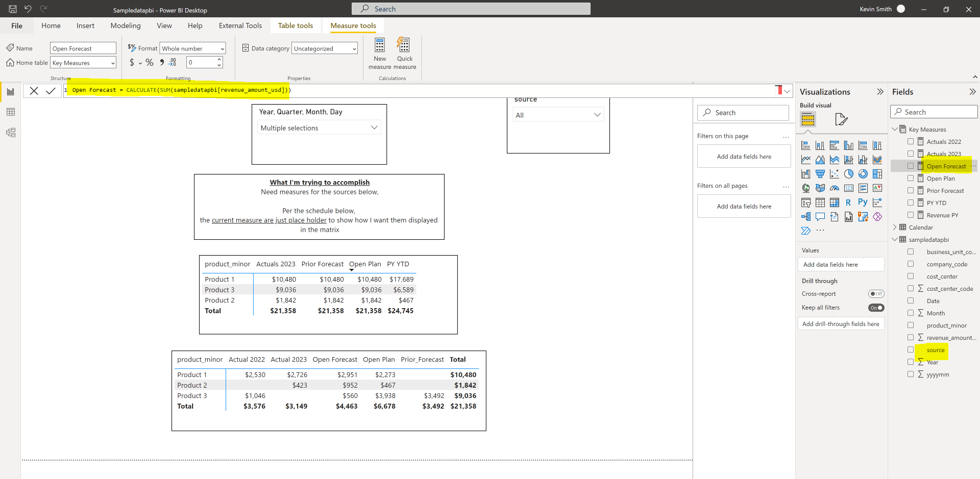Choose the scatter chart visualization
This screenshot has width=980, height=479.
pyautogui.click(x=834, y=174)
